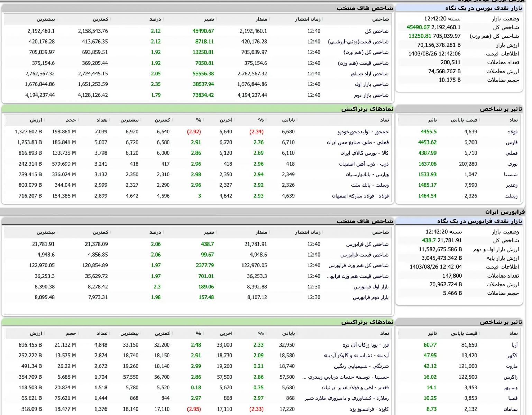This screenshot has height=415, width=532.
Task: Select آريا in Farabourse index impact table
Action: tap(515, 345)
